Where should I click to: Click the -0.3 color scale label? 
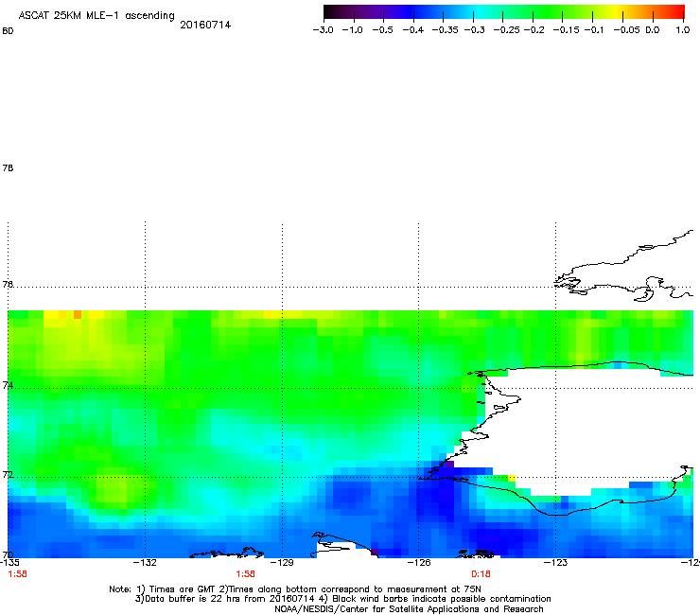coord(475,30)
